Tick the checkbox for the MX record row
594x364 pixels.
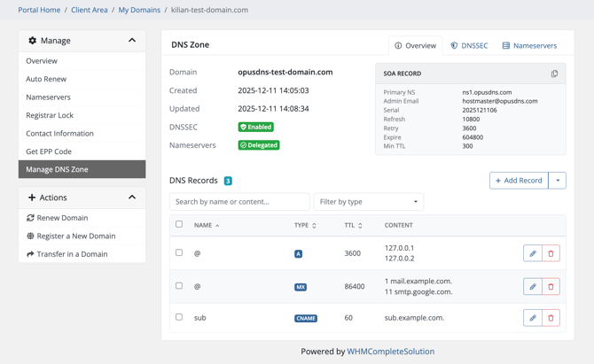pyautogui.click(x=179, y=286)
